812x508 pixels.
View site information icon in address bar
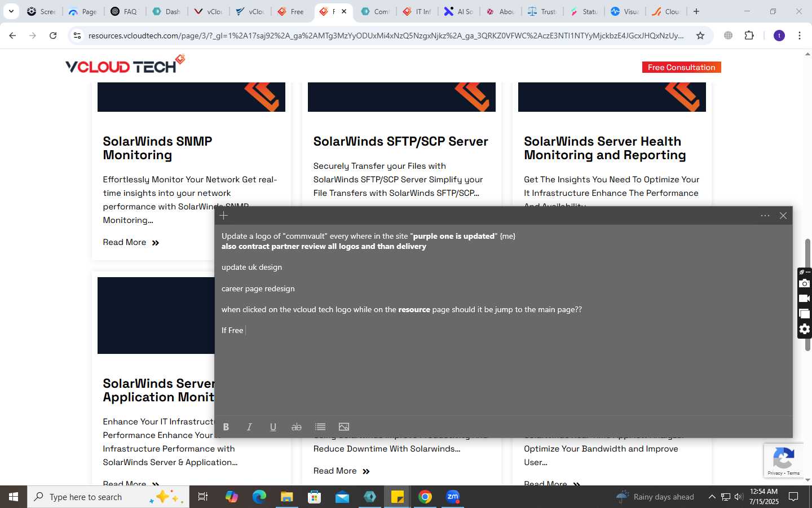(x=77, y=36)
